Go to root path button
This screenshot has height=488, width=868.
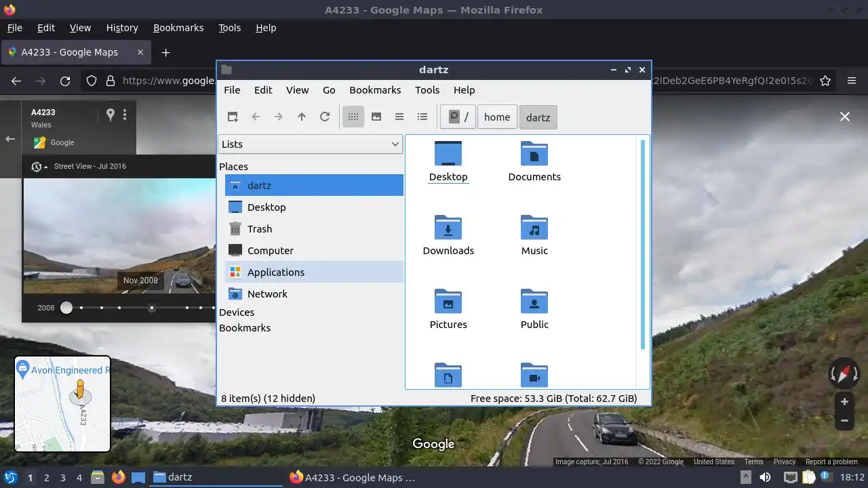point(458,117)
